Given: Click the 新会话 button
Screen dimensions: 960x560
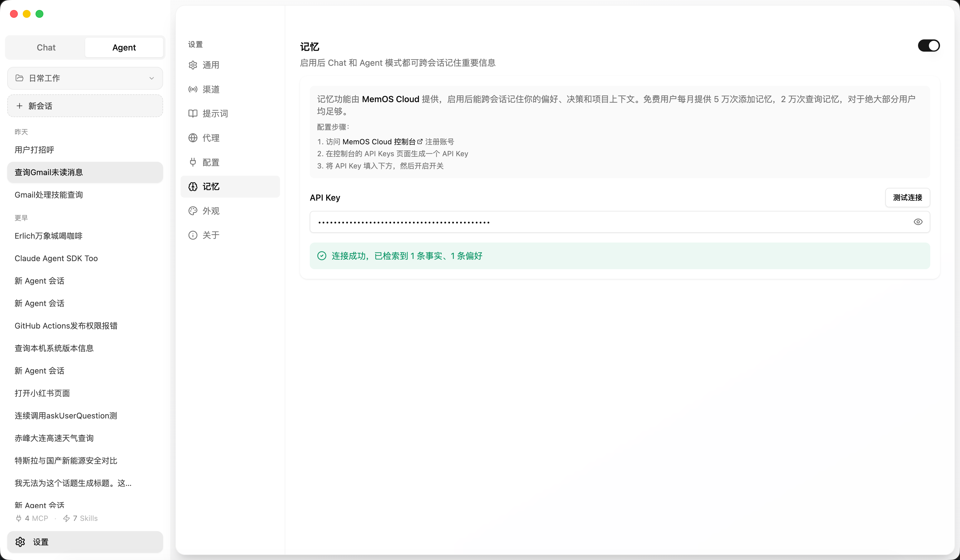Looking at the screenshot, I should click(x=85, y=106).
